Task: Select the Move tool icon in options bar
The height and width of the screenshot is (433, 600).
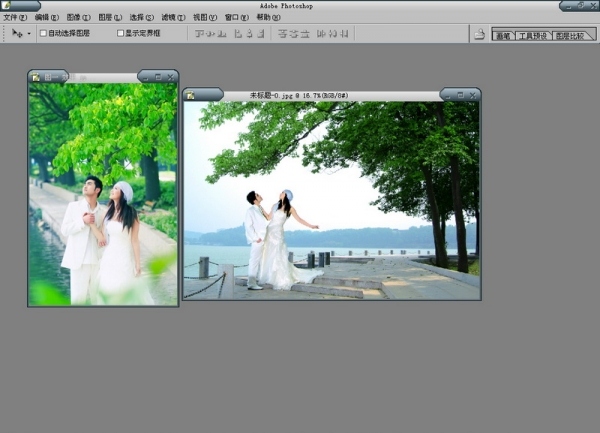Action: (x=17, y=34)
